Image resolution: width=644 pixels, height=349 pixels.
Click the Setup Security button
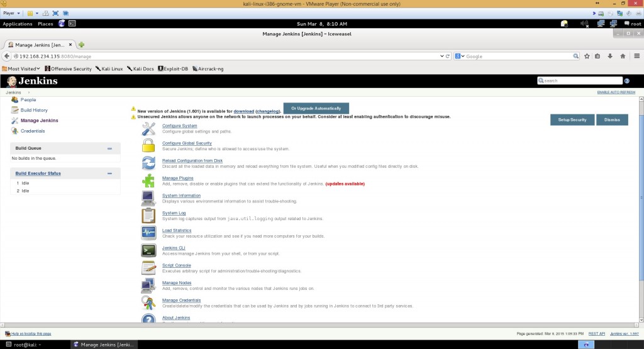[x=572, y=120]
